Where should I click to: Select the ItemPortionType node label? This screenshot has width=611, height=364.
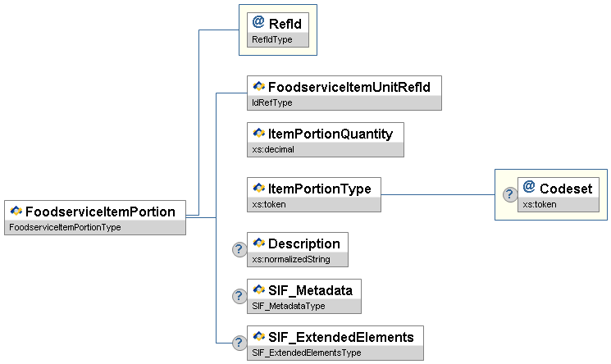(x=320, y=189)
